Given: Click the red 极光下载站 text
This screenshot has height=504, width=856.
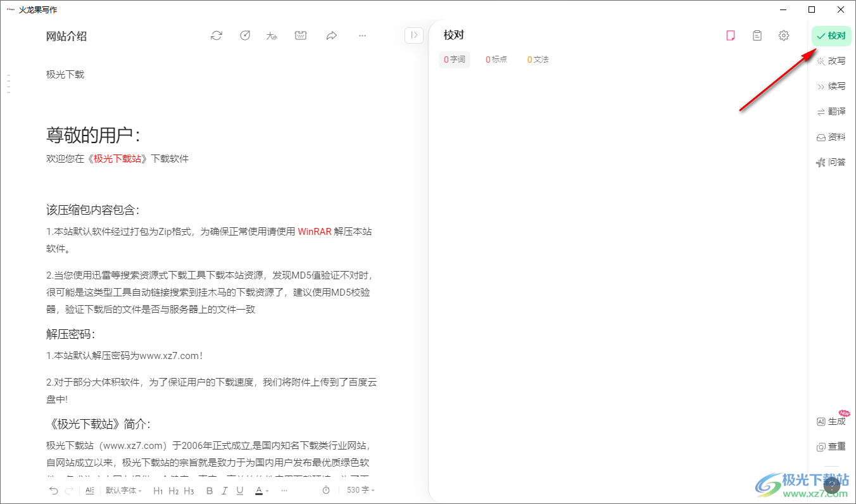Looking at the screenshot, I should [118, 159].
